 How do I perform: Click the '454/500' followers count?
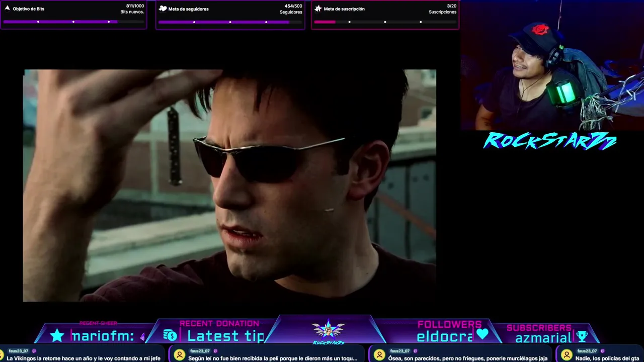[293, 6]
